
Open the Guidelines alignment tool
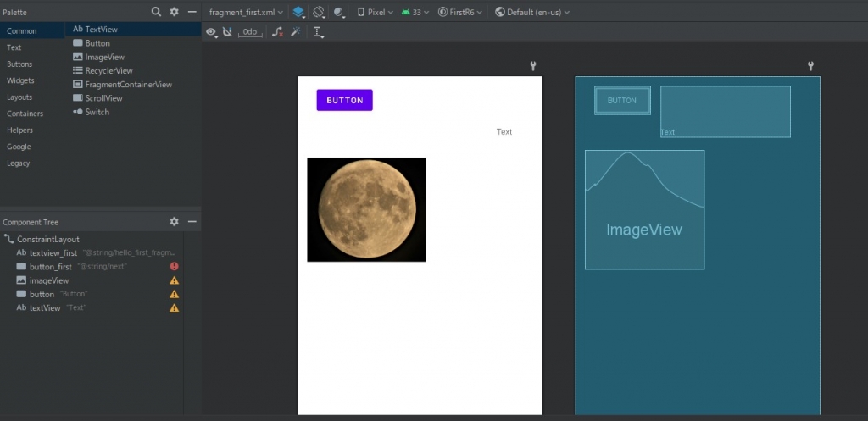318,32
